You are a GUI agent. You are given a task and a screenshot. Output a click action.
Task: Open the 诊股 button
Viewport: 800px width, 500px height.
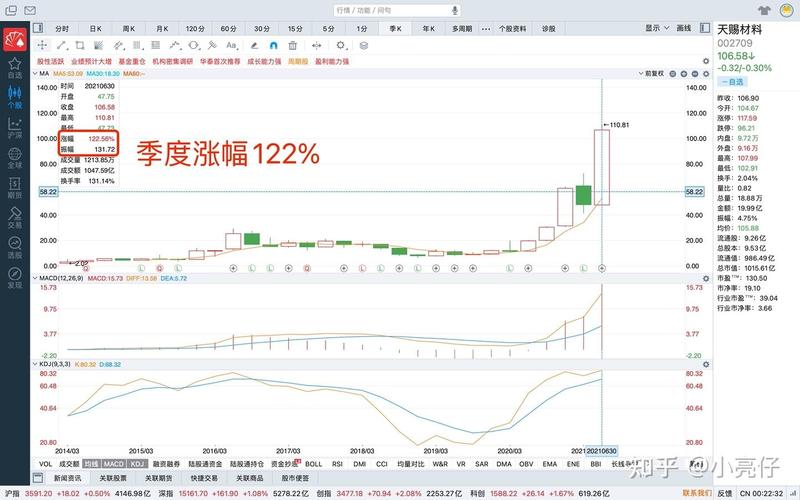tap(548, 29)
